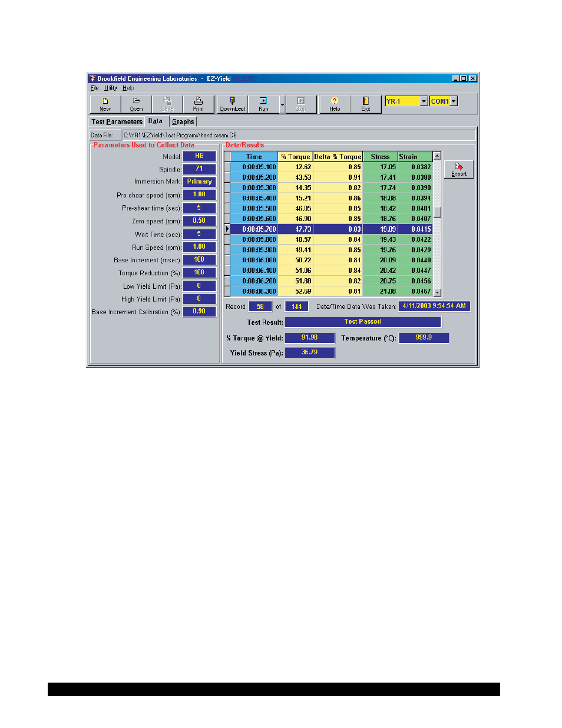Click the Low Yield Limit value field
The width and height of the screenshot is (562, 728).
click(199, 286)
